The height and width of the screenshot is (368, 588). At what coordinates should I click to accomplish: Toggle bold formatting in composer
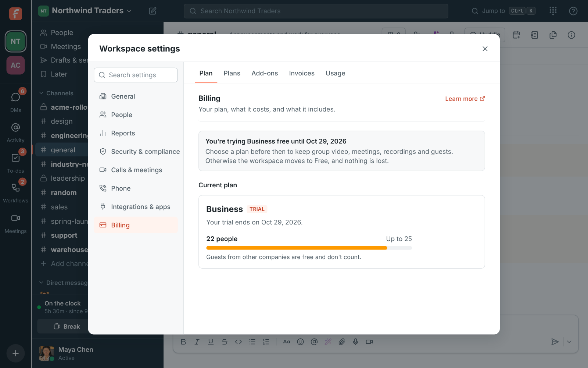[183, 342]
